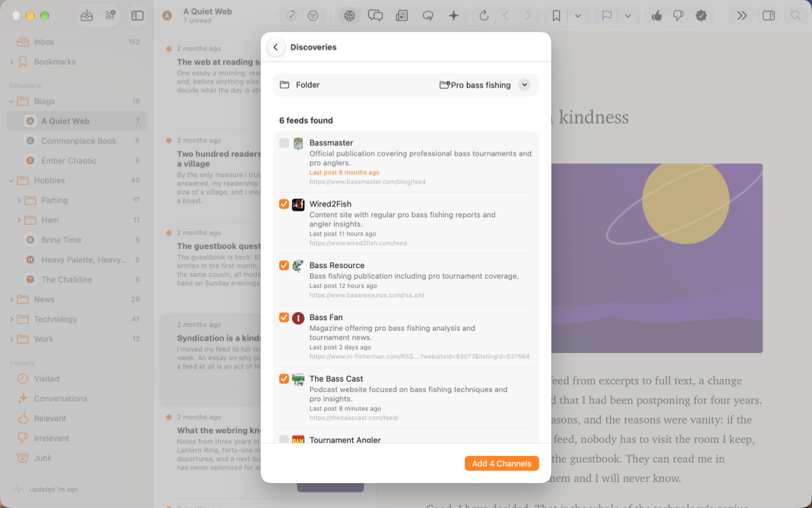
Task: Expand the Technology folder
Action: click(11, 319)
